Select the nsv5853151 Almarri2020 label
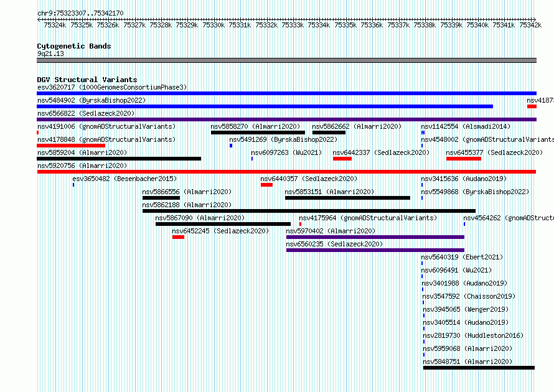This screenshot has width=554, height=392. click(x=329, y=192)
